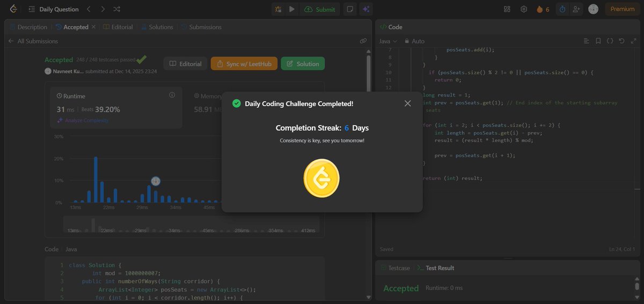Click line 2 'int mod = 1000000007;'
This screenshot has width=644, height=304.
point(127,273)
